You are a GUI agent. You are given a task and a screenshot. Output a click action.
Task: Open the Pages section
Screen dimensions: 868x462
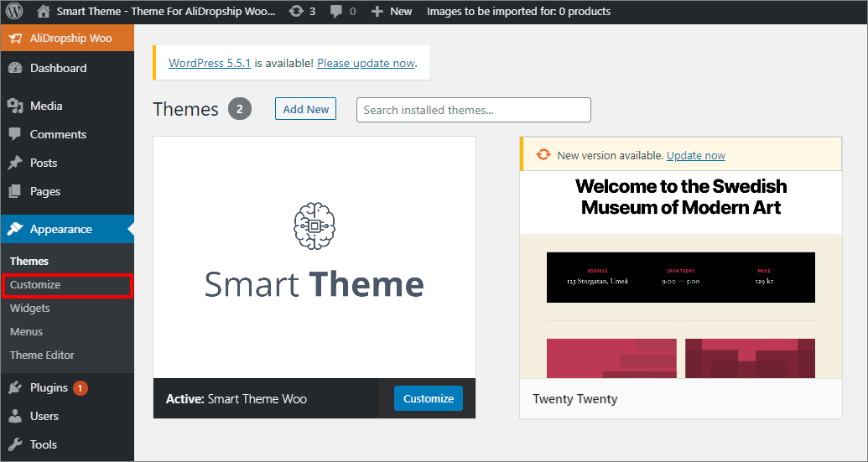pos(45,191)
